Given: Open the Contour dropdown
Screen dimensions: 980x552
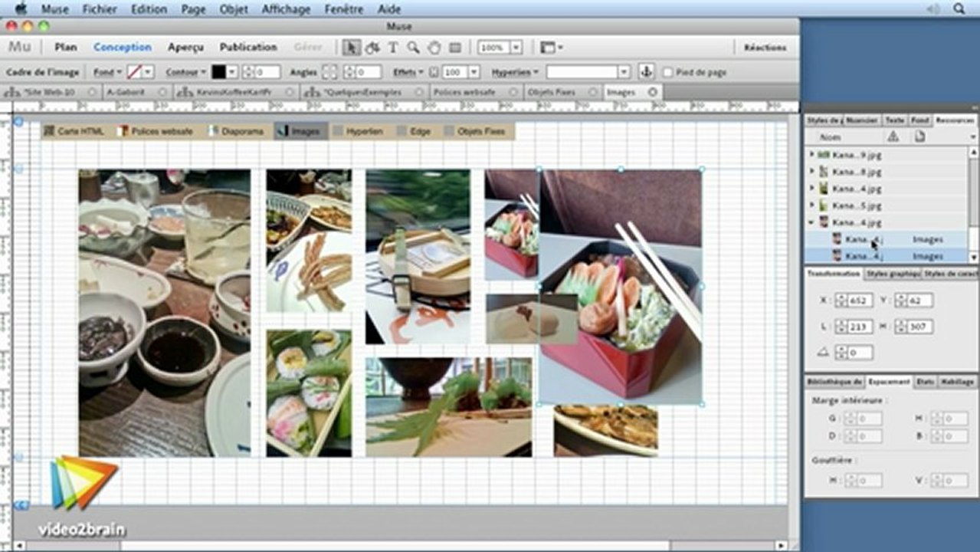Looking at the screenshot, I should (x=186, y=72).
